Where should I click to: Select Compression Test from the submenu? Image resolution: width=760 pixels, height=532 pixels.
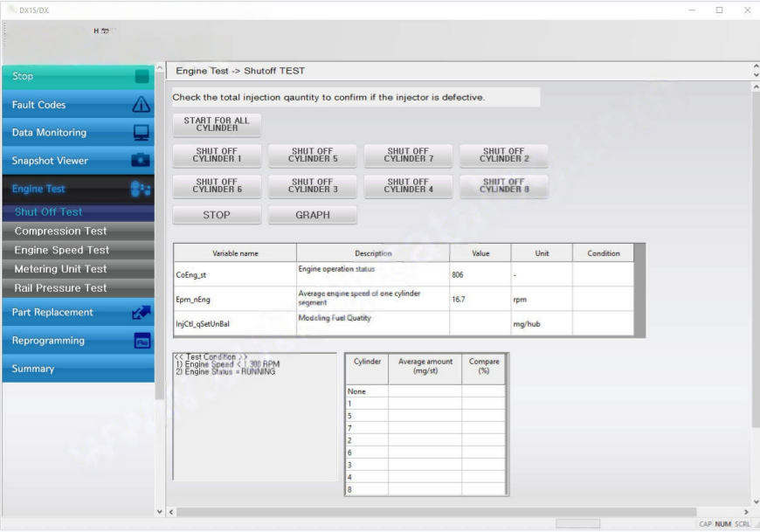(61, 231)
